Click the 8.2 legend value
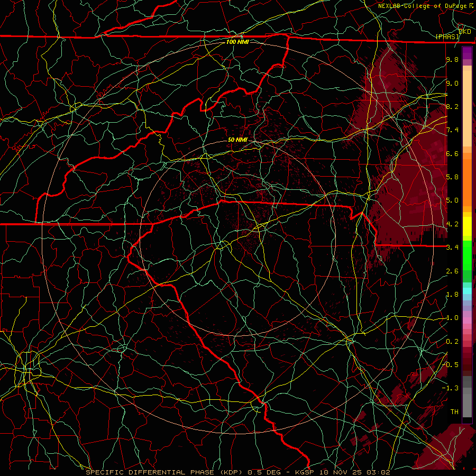The image size is (476, 476). 452,106
